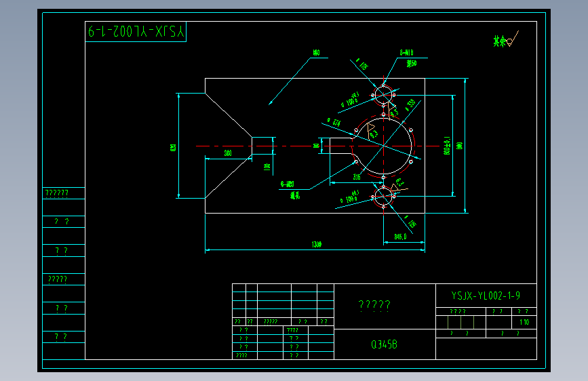
Task: Click the ????? label in the left sidebar
Action: [58, 279]
